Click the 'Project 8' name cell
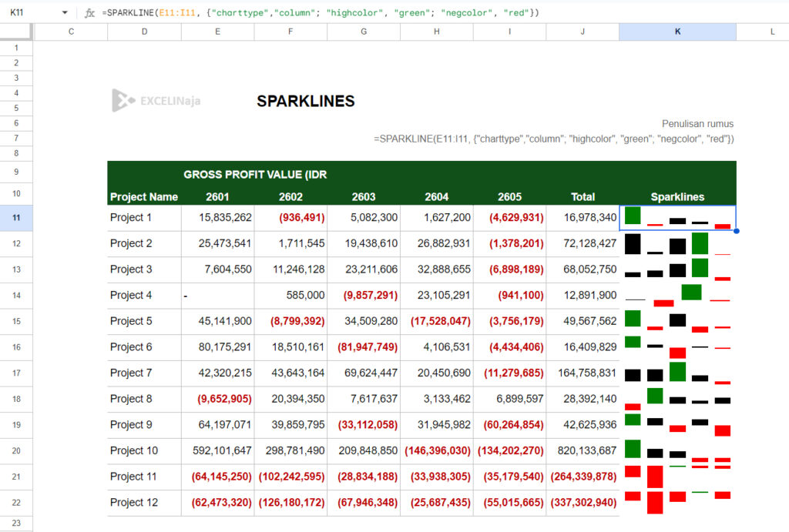 144,399
